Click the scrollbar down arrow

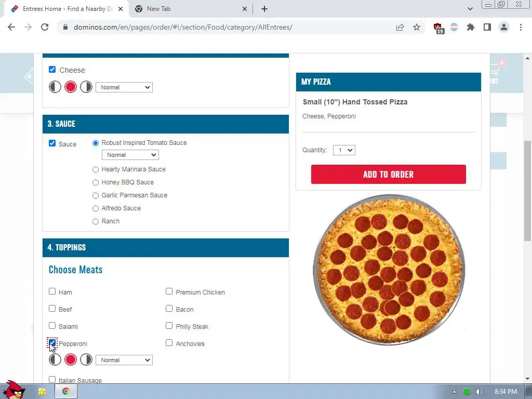pos(527,379)
